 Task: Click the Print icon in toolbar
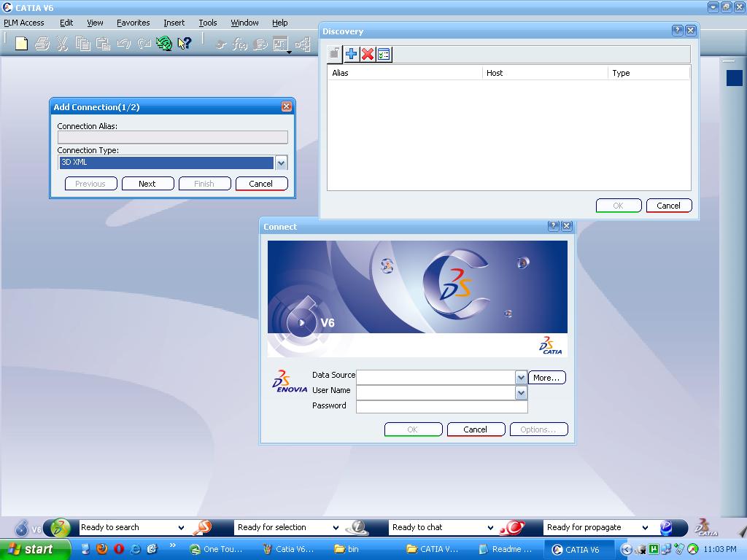click(x=42, y=44)
